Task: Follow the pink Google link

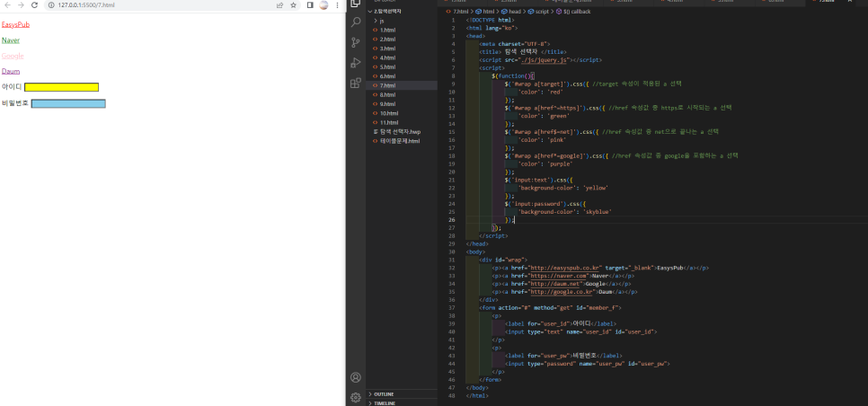Action: pyautogui.click(x=13, y=56)
